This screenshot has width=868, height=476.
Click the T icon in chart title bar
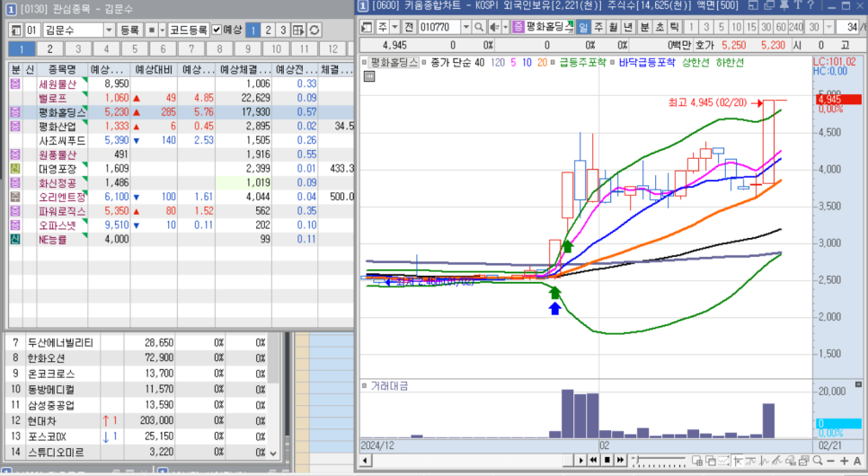(798, 5)
